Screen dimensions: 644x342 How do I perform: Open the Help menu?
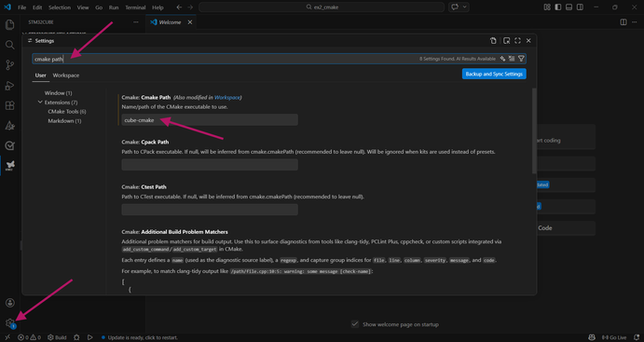(158, 7)
